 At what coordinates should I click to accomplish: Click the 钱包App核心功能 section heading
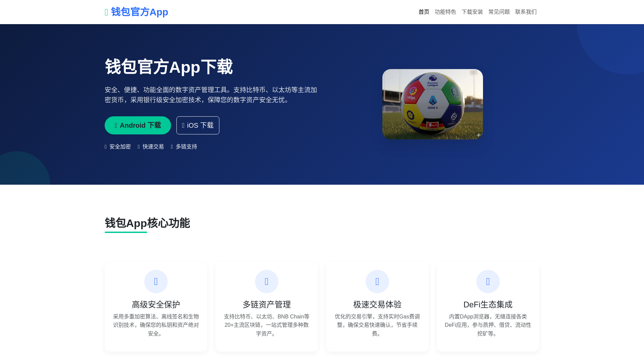click(x=147, y=223)
